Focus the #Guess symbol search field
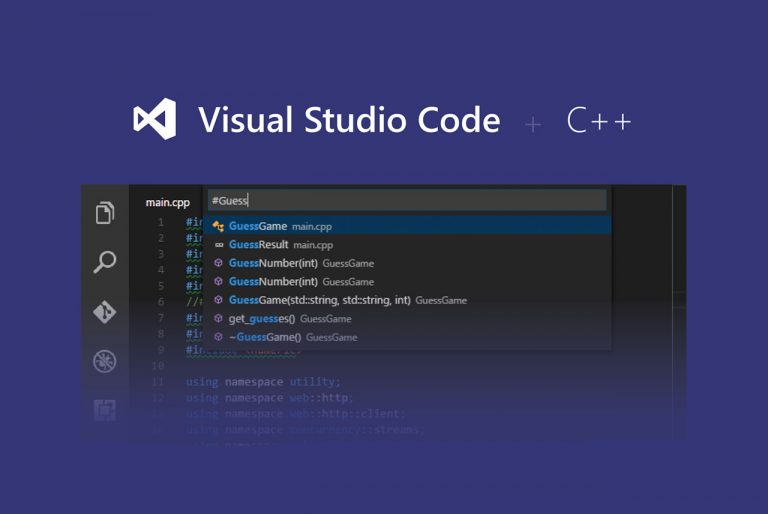 coord(407,200)
